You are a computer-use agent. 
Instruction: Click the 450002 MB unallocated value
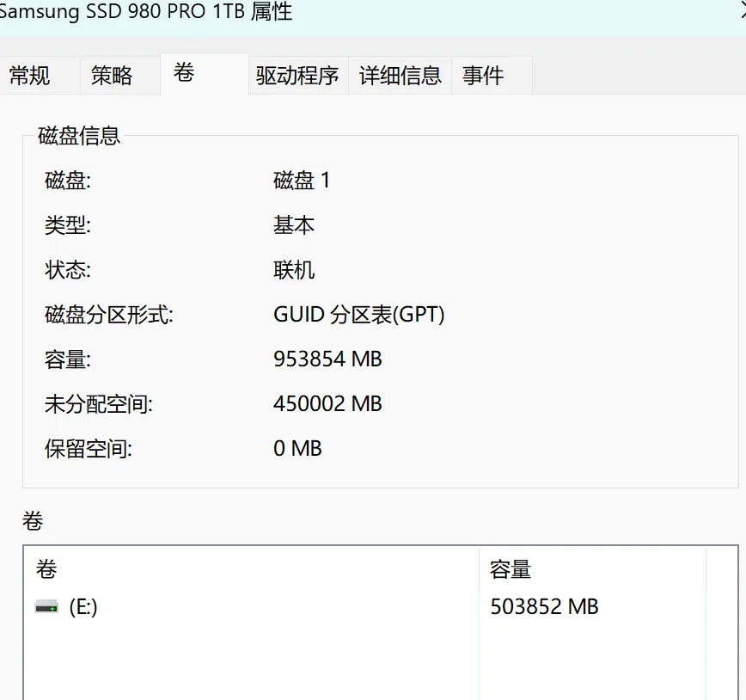(x=327, y=404)
